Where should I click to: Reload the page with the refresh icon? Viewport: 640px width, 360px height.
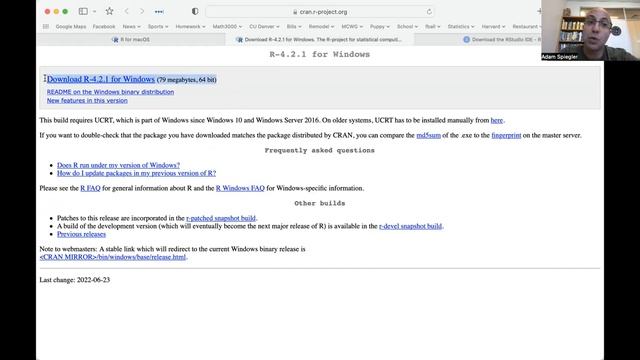429,12
